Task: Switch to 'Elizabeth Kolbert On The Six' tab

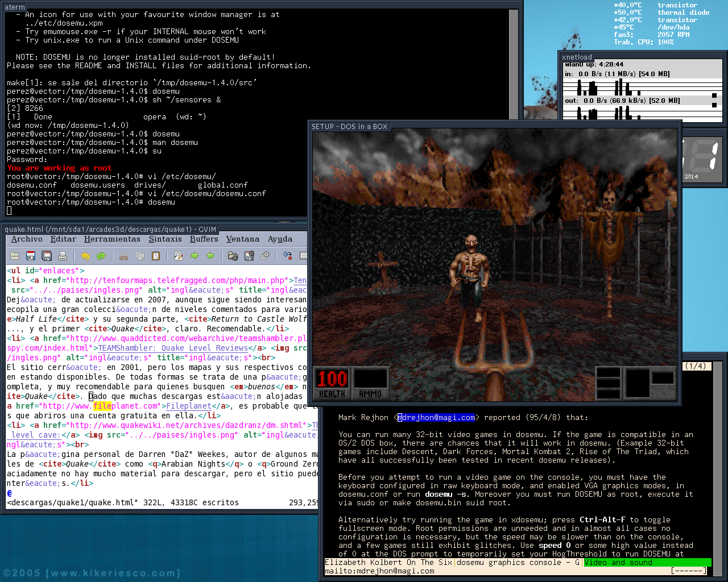Action: coord(388,563)
